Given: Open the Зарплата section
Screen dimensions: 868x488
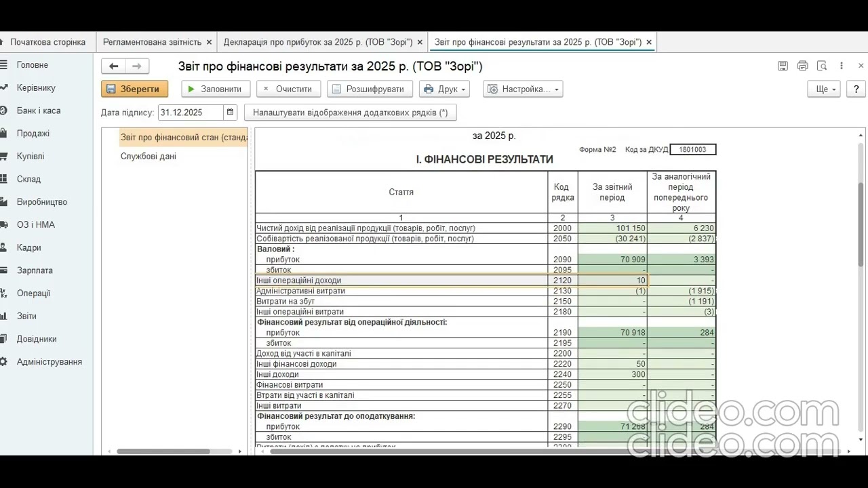Looking at the screenshot, I should 35,270.
